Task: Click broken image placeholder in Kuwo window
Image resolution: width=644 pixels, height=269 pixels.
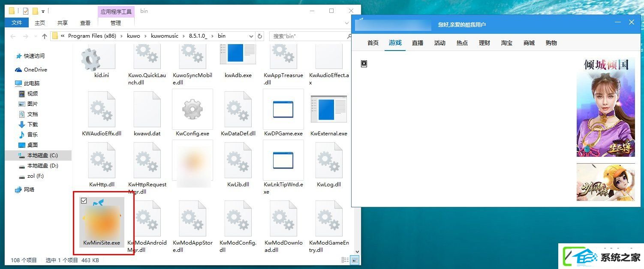Action: pyautogui.click(x=364, y=64)
